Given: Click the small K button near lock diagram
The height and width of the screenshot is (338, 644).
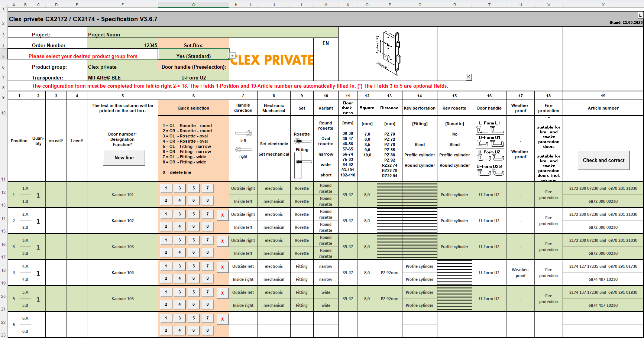Looking at the screenshot, I should (x=469, y=77).
